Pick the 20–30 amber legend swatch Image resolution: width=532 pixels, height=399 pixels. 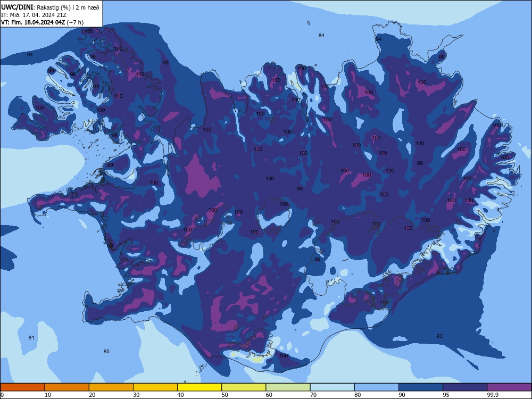[x=111, y=387]
